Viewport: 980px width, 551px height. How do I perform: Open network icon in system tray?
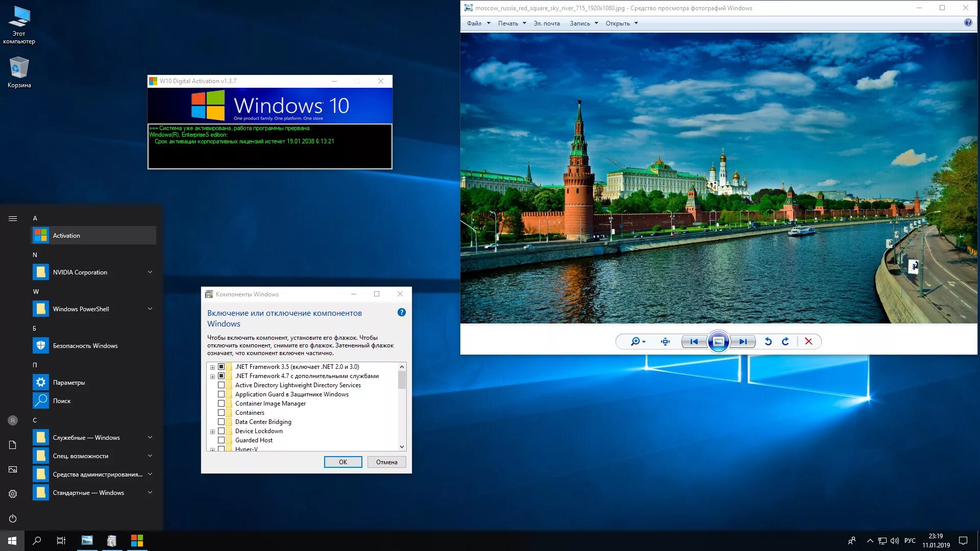click(883, 541)
